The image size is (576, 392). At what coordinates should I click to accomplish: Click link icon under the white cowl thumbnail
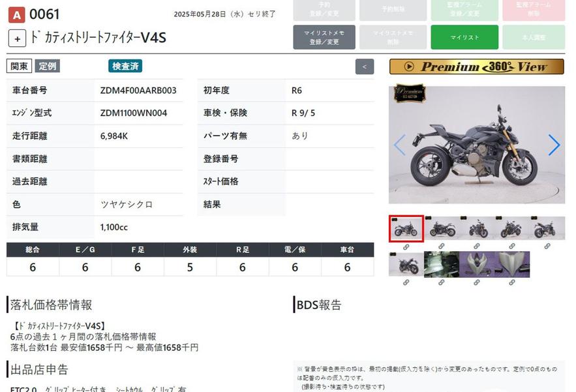(x=476, y=282)
